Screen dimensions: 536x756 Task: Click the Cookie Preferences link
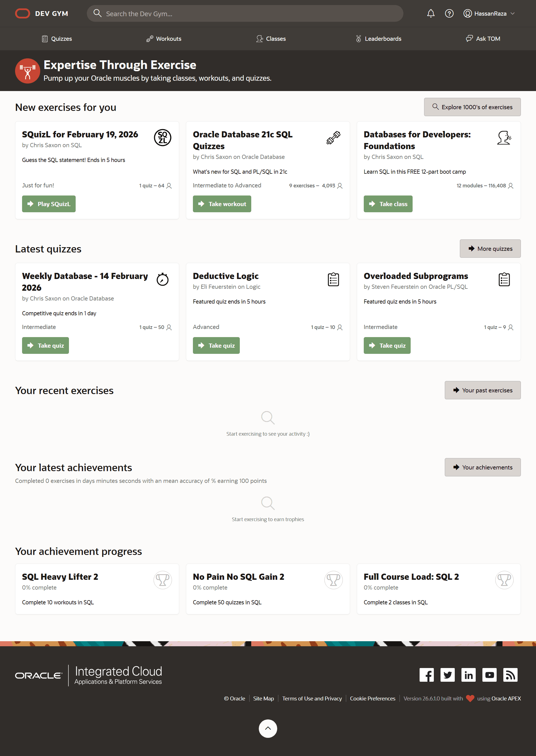372,698
